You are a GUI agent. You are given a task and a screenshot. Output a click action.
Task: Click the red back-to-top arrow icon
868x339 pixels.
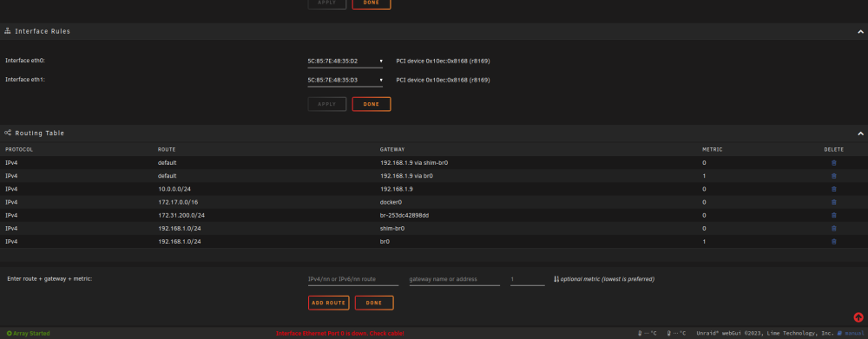858,317
